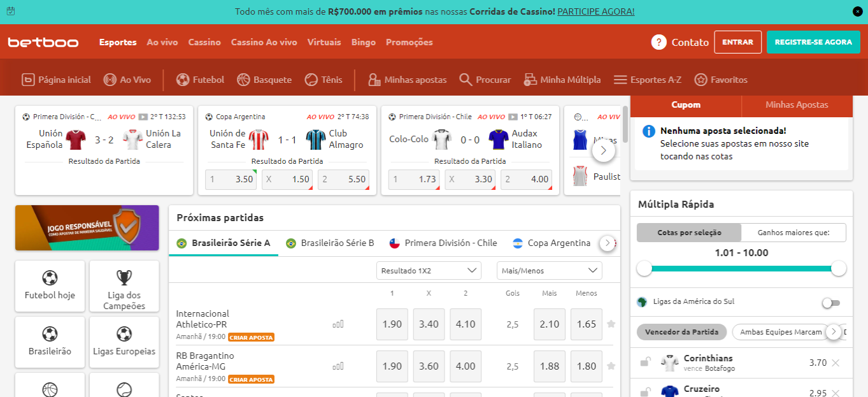The height and width of the screenshot is (397, 868).
Task: Open the Esportes main menu item
Action: pos(118,42)
